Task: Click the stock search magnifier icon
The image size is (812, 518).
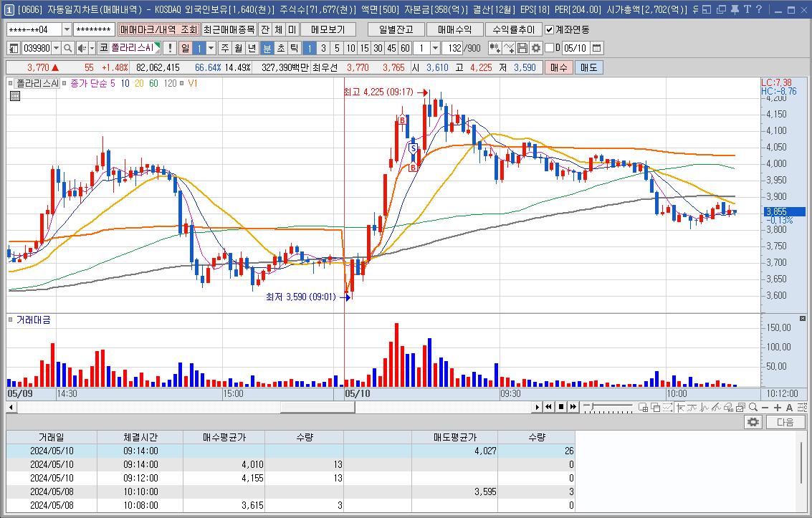Action: (x=68, y=48)
